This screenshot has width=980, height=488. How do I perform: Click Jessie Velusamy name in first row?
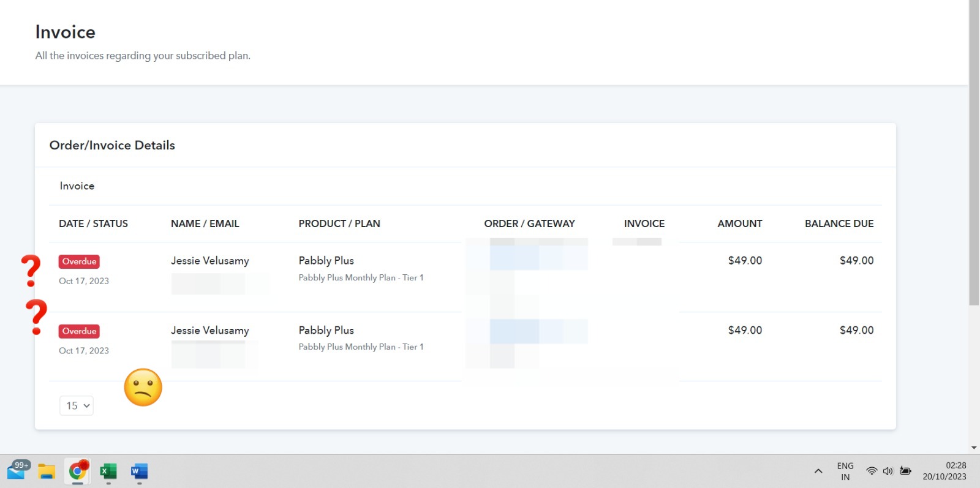click(x=210, y=261)
